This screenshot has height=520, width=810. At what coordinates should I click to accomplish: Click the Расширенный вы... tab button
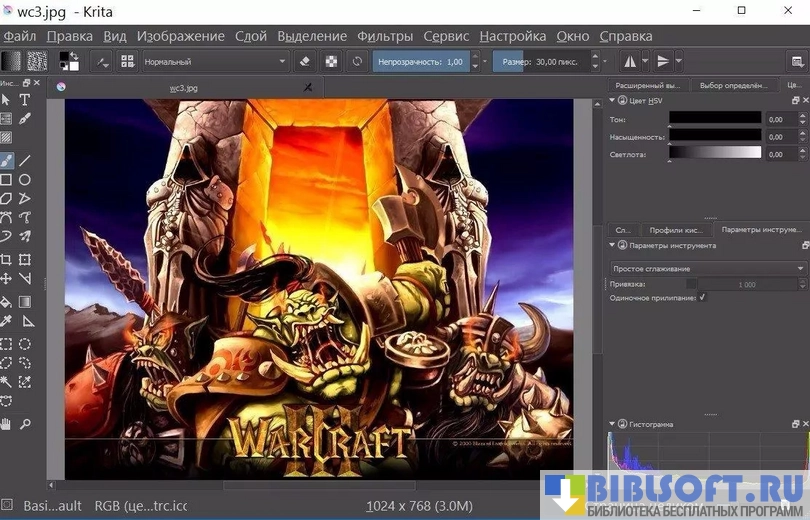[x=649, y=85]
